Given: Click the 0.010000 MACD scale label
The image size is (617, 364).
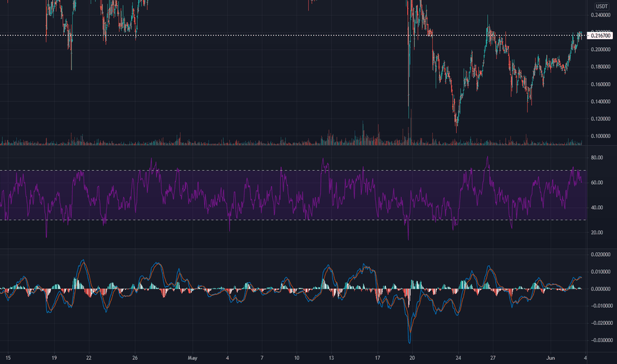Looking at the screenshot, I should pyautogui.click(x=601, y=272).
